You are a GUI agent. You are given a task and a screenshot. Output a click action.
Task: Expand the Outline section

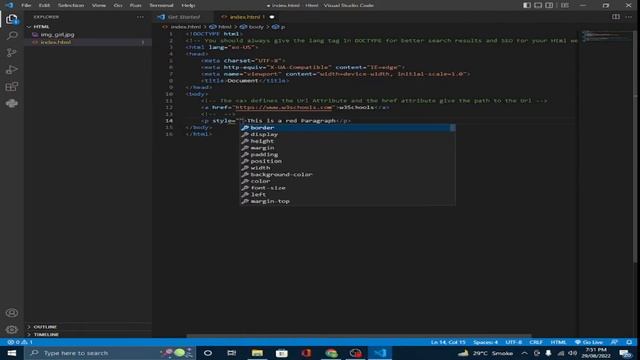tap(45, 327)
